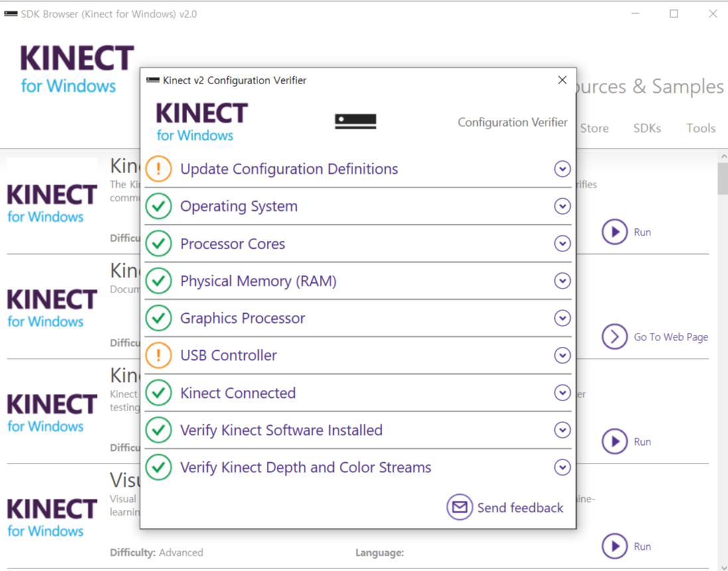
Task: Click the green check icon beside Processor Cores
Action: 159,243
